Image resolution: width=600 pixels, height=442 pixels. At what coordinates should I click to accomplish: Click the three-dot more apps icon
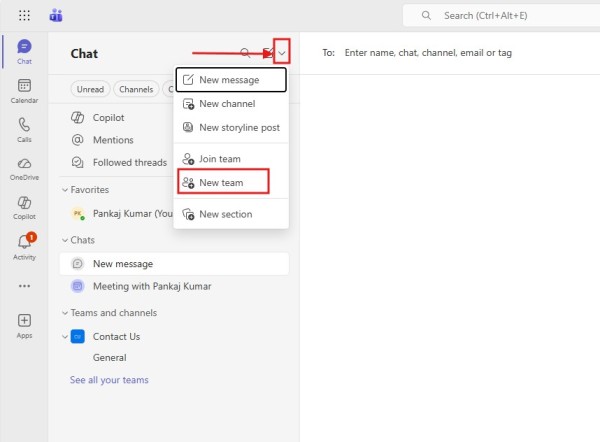tap(24, 286)
